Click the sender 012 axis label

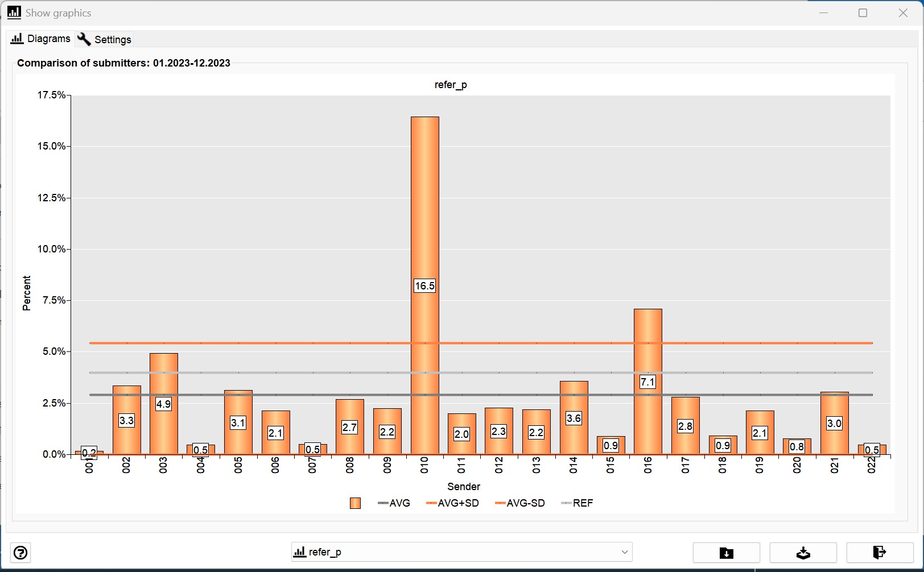tap(499, 465)
